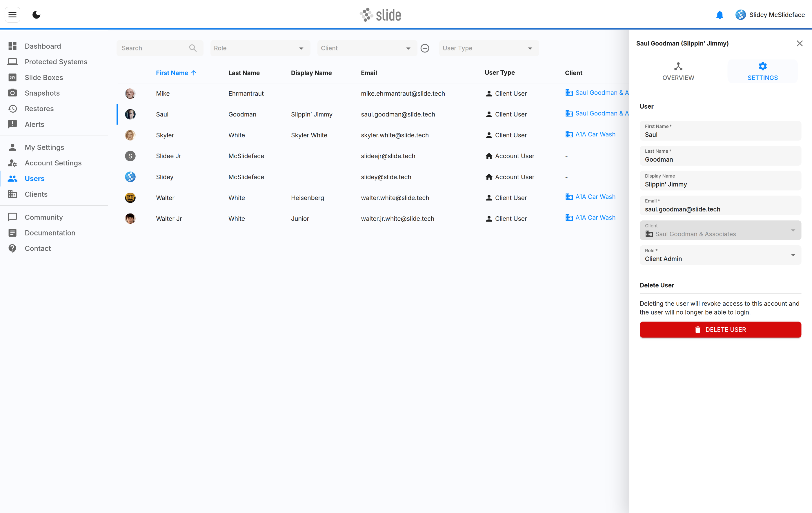Click the Restores history icon

click(x=12, y=108)
